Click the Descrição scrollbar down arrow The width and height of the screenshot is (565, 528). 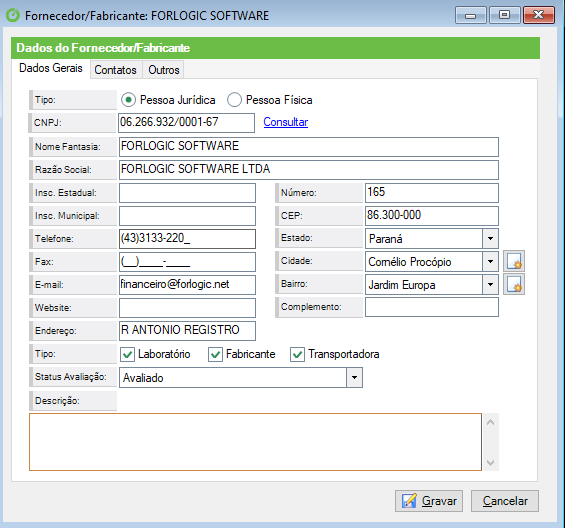(x=490, y=462)
